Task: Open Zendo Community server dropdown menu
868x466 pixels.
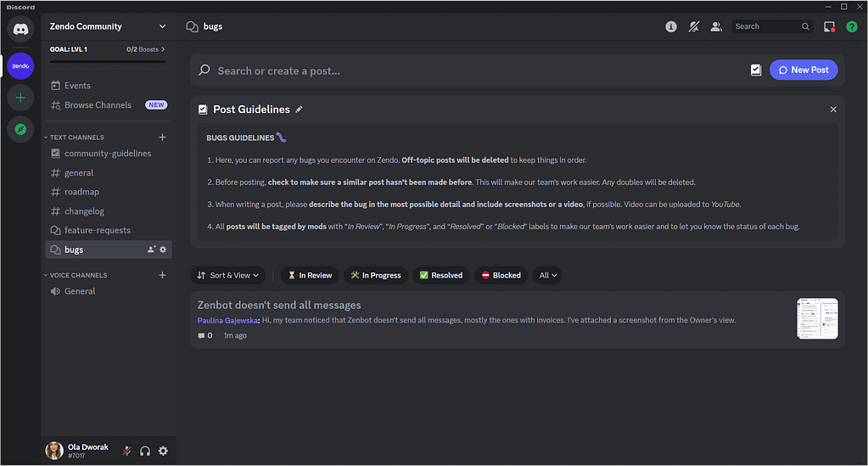Action: click(162, 26)
